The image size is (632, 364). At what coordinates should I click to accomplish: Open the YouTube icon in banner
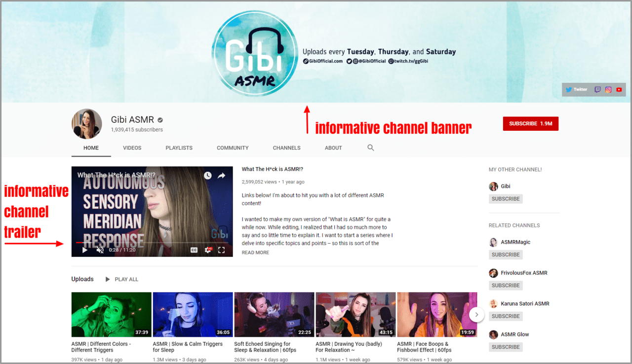pyautogui.click(x=619, y=90)
